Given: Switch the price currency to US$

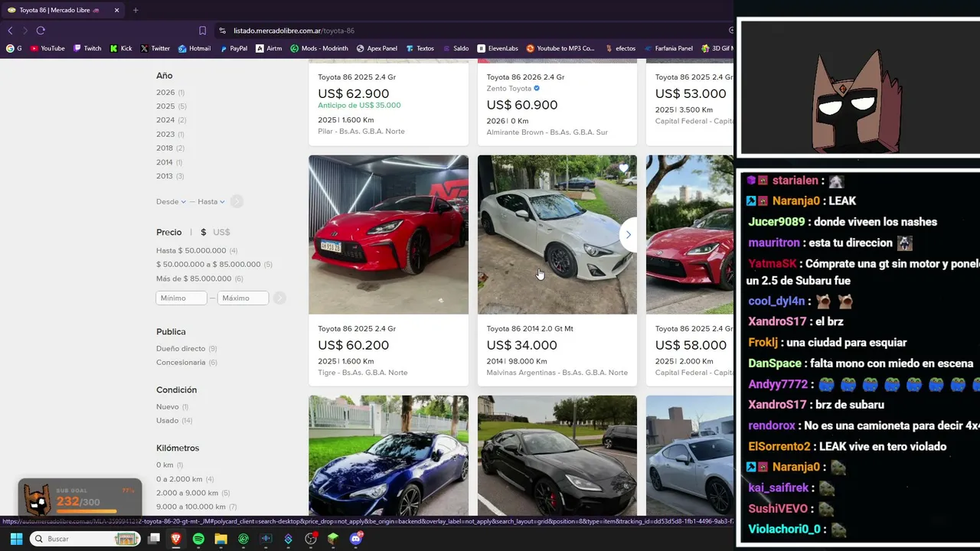Looking at the screenshot, I should [x=221, y=232].
